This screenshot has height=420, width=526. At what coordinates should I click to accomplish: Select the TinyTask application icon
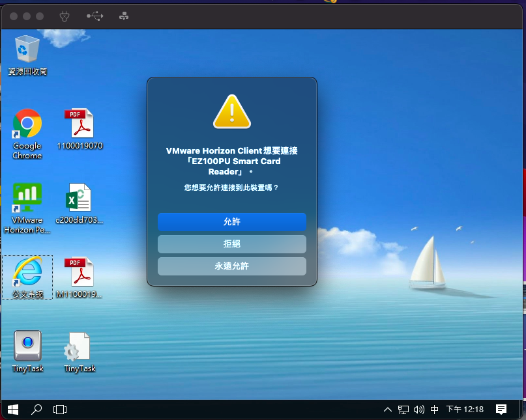coord(27,352)
